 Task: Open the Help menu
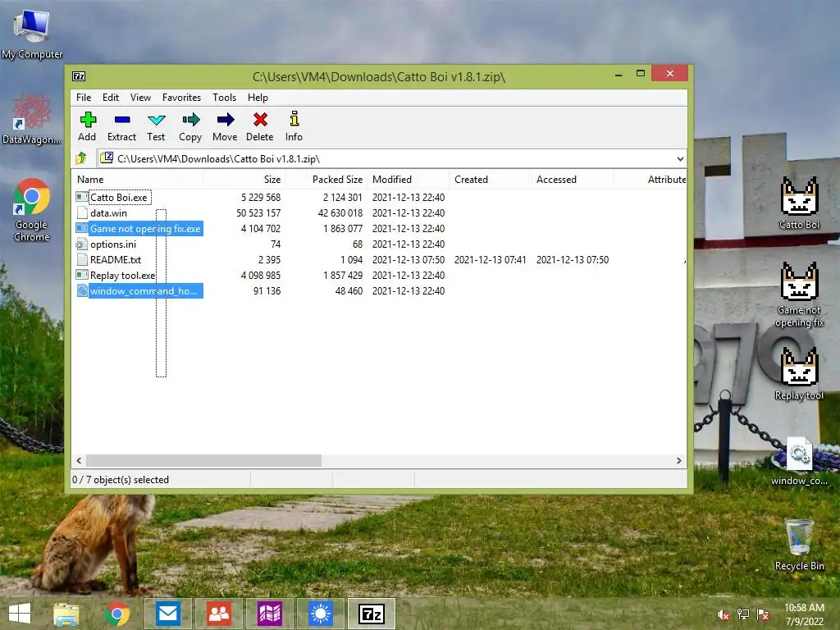point(258,98)
